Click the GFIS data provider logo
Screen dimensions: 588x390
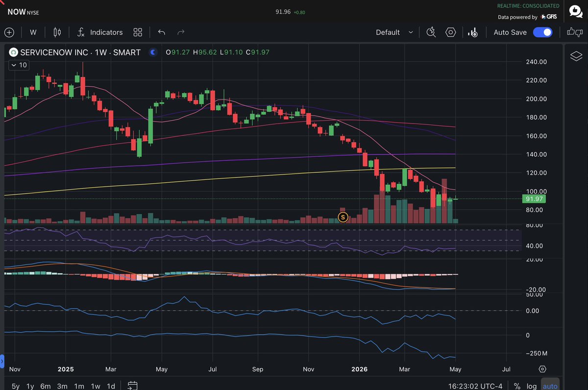point(549,17)
